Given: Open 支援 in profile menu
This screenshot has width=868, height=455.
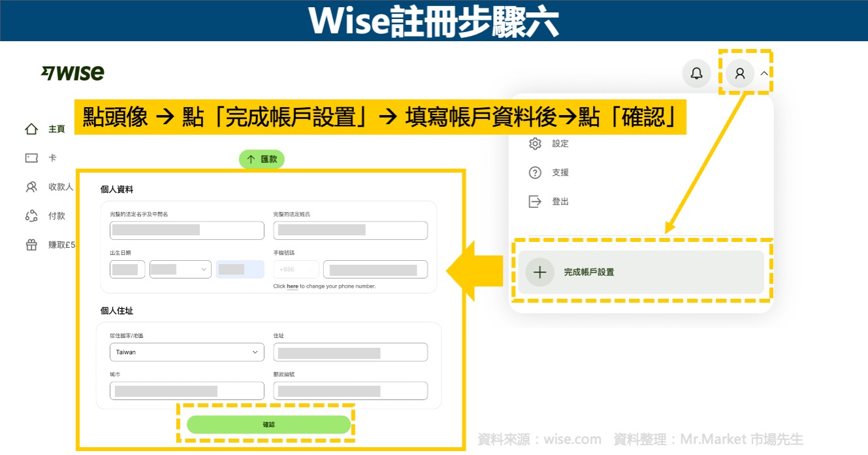Looking at the screenshot, I should pyautogui.click(x=560, y=173).
